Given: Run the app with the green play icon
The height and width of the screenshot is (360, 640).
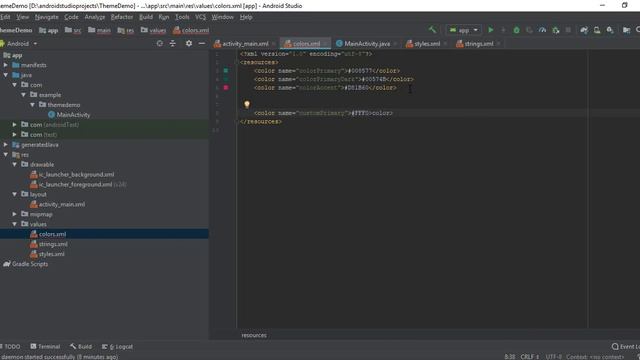Looking at the screenshot, I should [x=491, y=30].
